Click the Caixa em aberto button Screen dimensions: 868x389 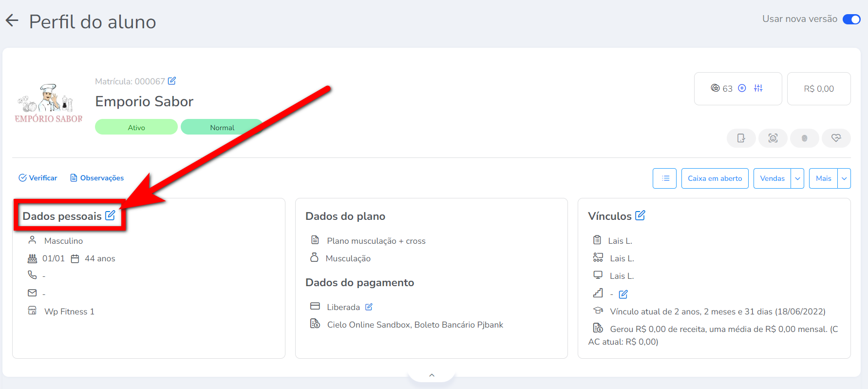pos(715,178)
